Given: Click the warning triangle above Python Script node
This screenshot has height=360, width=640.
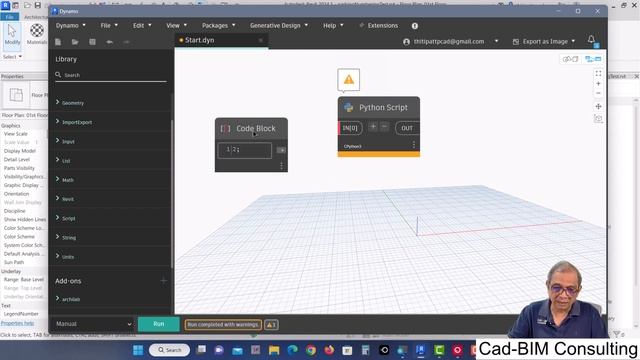Looking at the screenshot, I should tap(349, 80).
